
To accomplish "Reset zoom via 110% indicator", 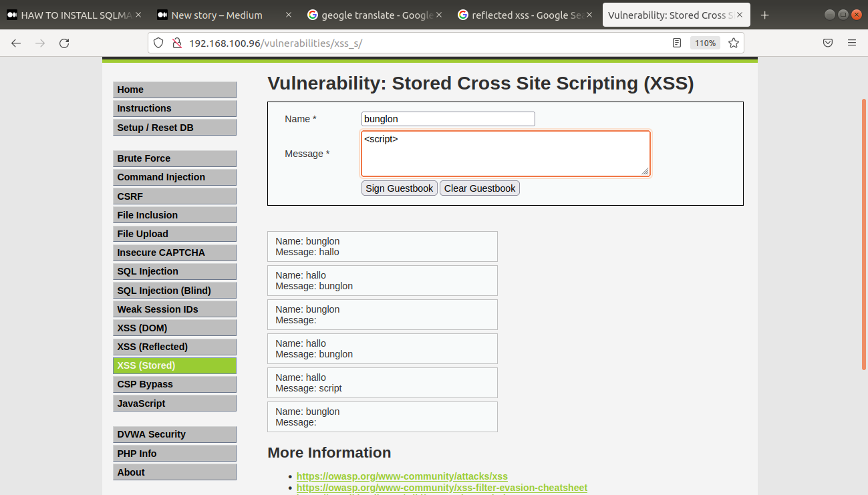I will click(x=705, y=43).
